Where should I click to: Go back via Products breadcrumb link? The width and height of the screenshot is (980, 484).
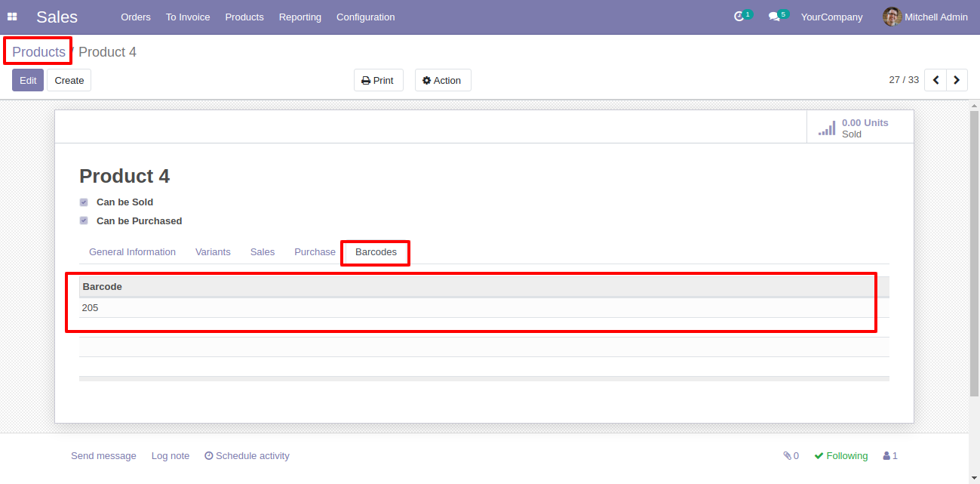pyautogui.click(x=38, y=52)
